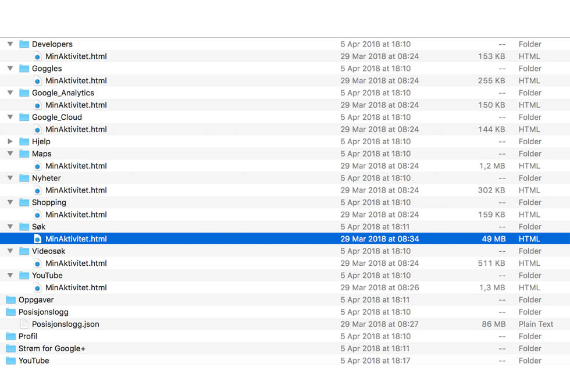Select the Google_Cloud folder name
This screenshot has width=570, height=392.
pyautogui.click(x=57, y=117)
